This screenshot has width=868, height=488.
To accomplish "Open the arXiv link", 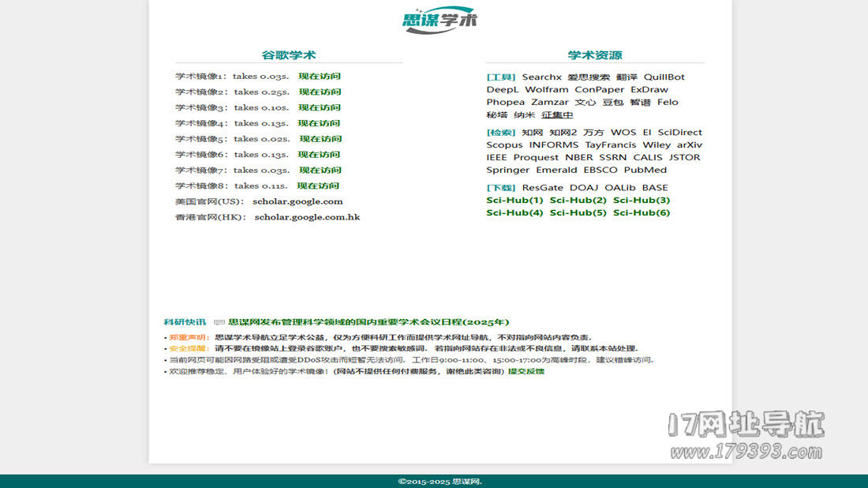I will tap(689, 145).
